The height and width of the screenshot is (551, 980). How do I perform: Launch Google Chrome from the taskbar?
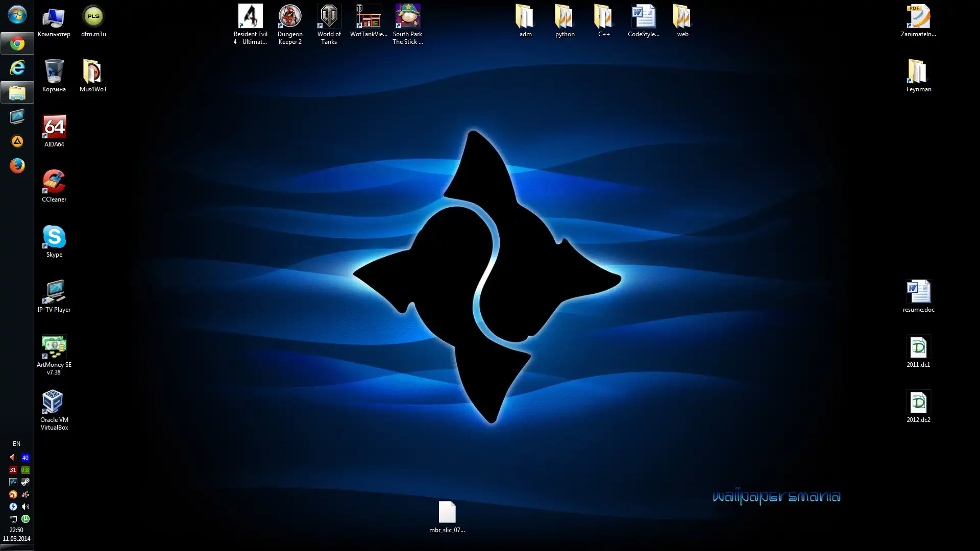(x=17, y=44)
